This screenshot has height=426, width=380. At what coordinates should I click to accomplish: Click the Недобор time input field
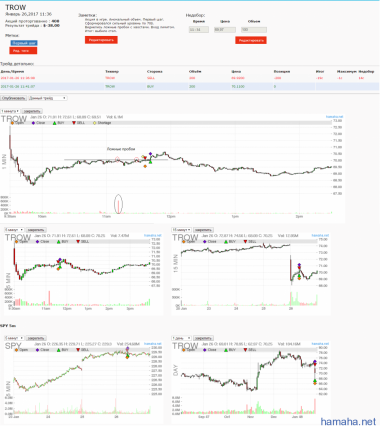tap(199, 30)
